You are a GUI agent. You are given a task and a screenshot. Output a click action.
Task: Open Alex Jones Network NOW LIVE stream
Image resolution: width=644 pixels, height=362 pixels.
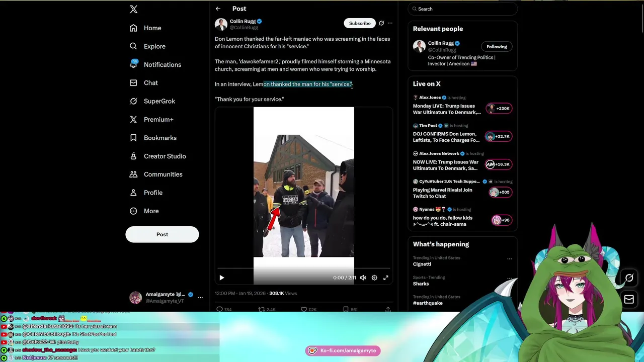pyautogui.click(x=446, y=165)
